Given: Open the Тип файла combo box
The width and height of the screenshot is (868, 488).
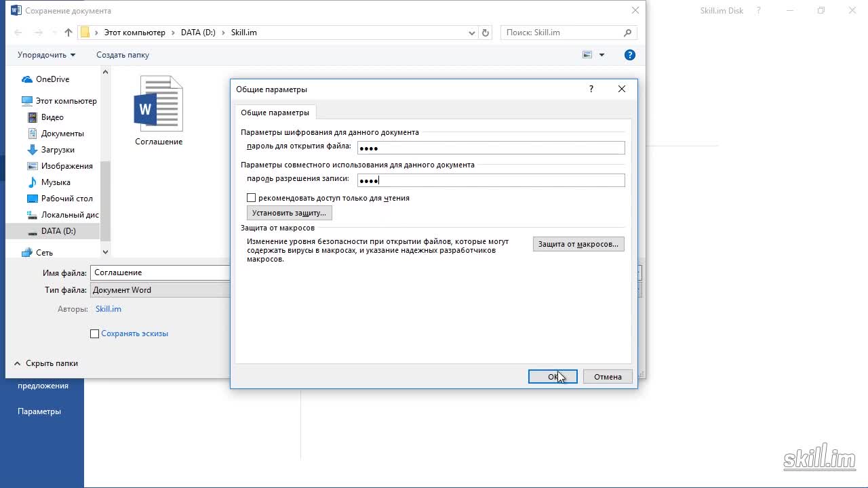Looking at the screenshot, I should [x=160, y=290].
